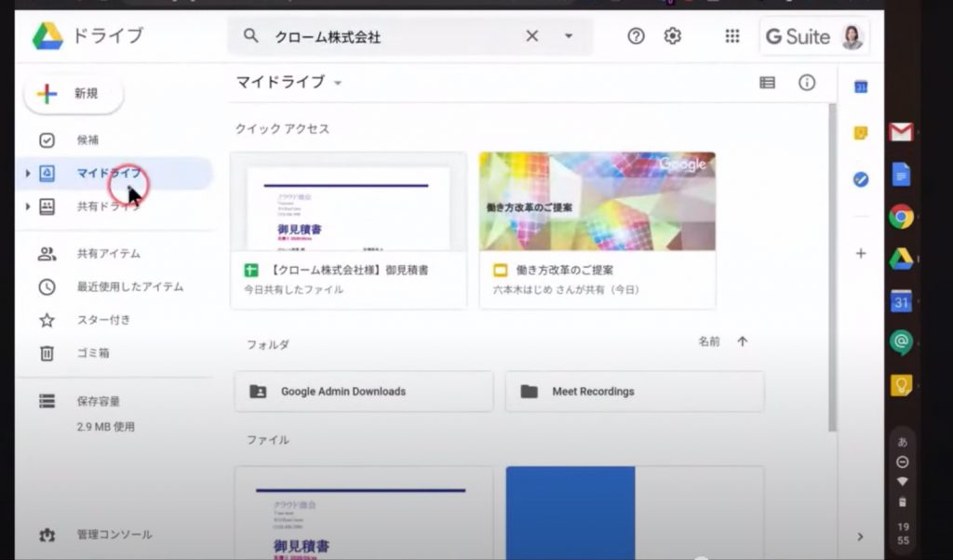Click 働き方改革のご提案 file name text
Screen dimensions: 953x560
[x=565, y=271]
